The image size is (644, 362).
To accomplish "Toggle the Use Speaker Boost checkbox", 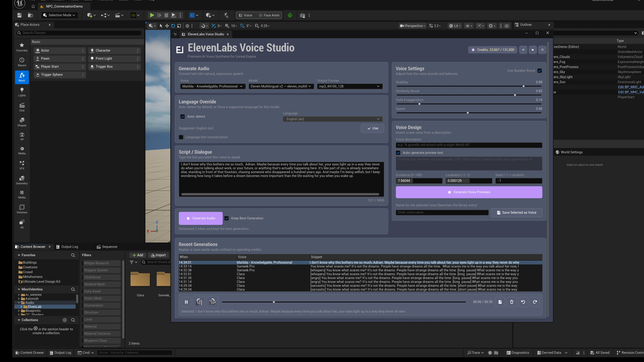I will click(540, 71).
